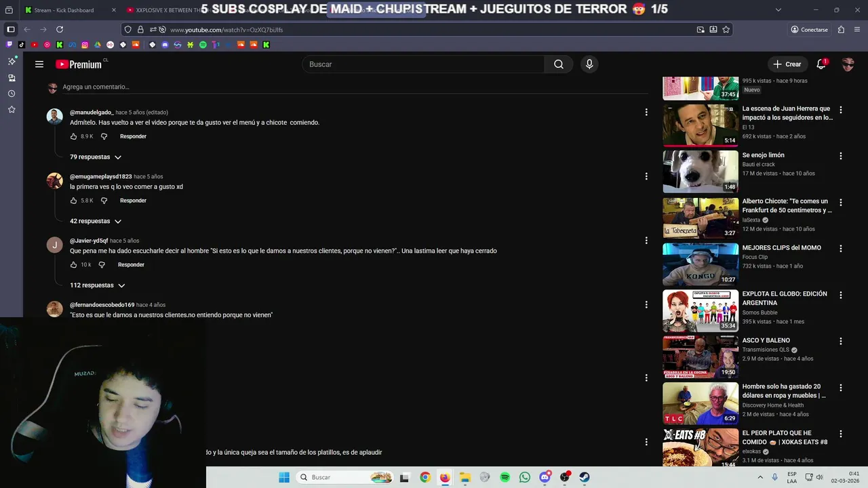Open options for @Javier-yd5qf comment

pyautogui.click(x=646, y=241)
